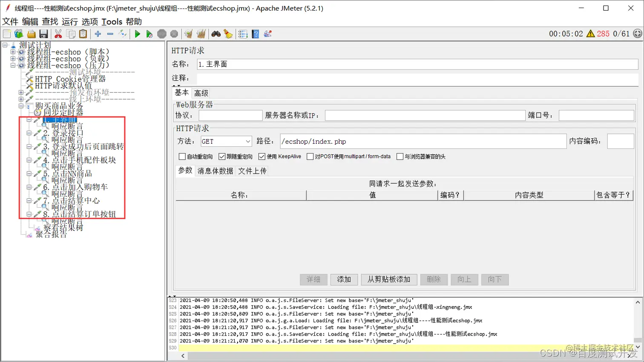The image size is (644, 362).
Task: Click in the 名称 field showing 1.主界面
Action: pyautogui.click(x=417, y=64)
